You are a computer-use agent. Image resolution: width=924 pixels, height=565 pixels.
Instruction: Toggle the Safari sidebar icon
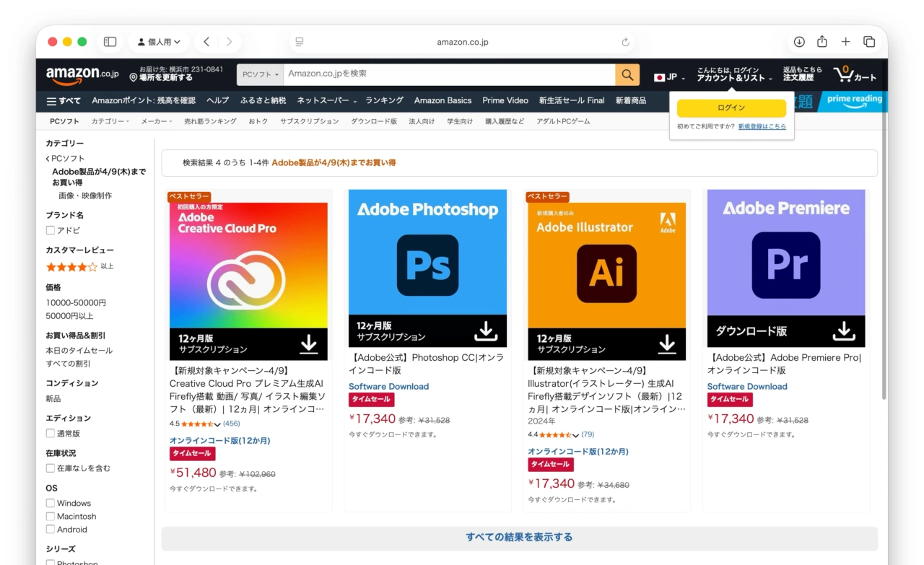tap(110, 41)
